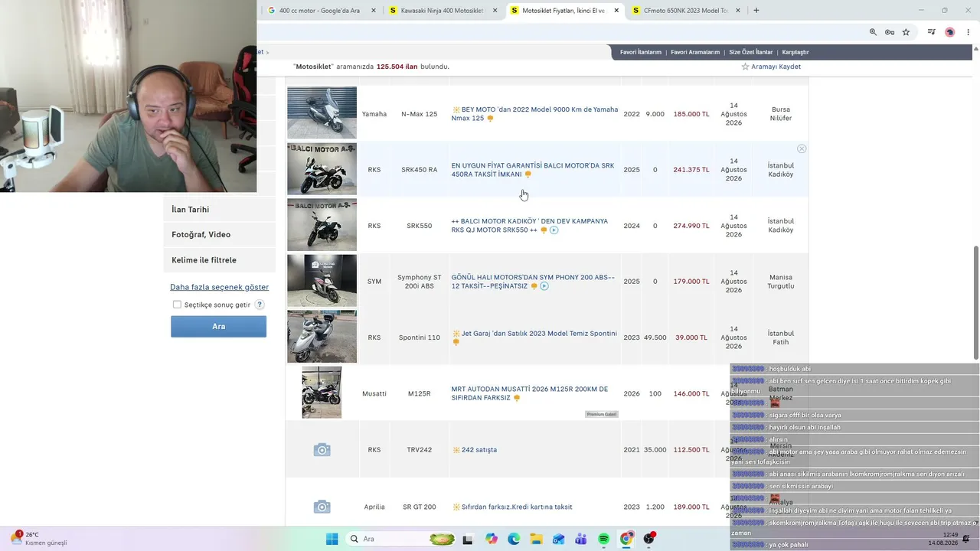Open Favori İlanlarım menu item
980x551 pixels.
click(x=641, y=52)
